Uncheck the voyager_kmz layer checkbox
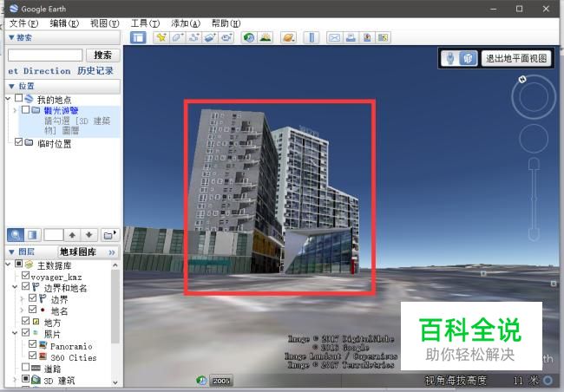The width and height of the screenshot is (564, 392). 25,276
